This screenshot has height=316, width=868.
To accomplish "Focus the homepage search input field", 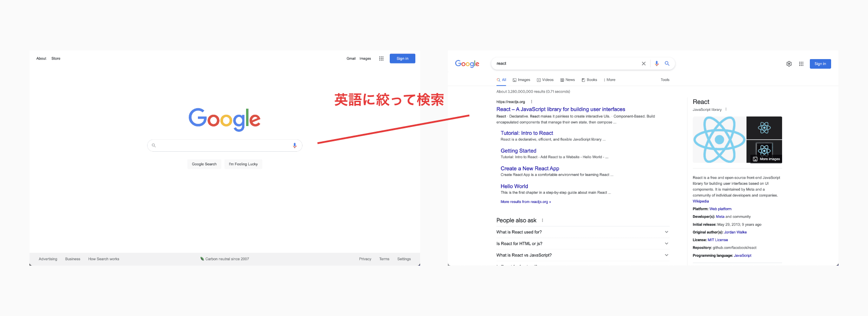I will click(225, 146).
